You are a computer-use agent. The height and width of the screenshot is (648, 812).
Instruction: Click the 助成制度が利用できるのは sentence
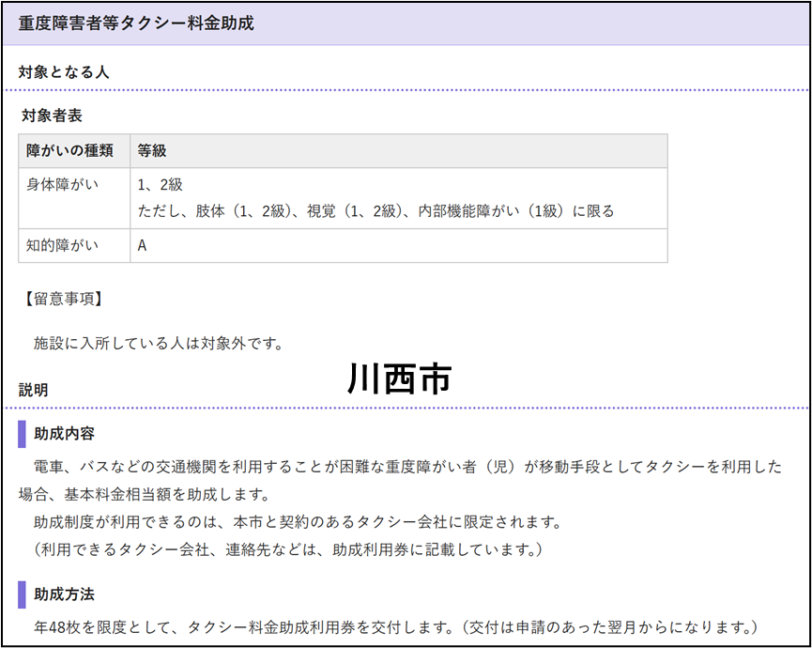[x=297, y=521]
